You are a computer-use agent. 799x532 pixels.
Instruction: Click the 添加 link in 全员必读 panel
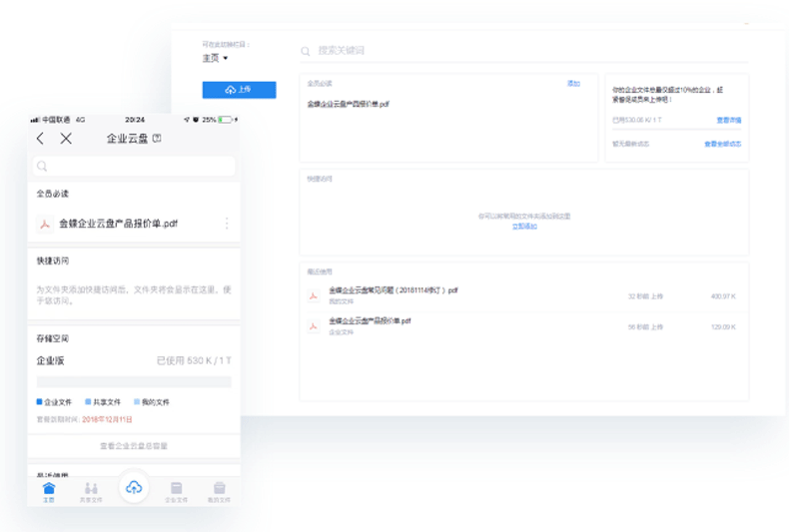point(573,84)
